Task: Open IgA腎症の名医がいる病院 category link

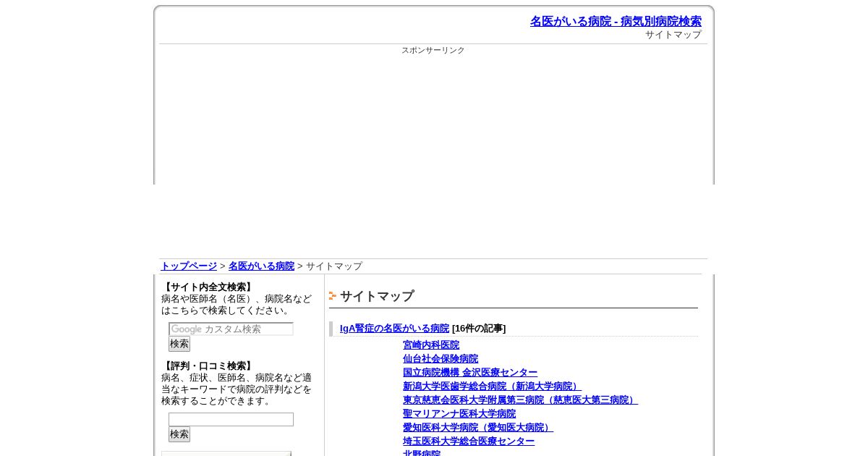Action: click(x=394, y=329)
